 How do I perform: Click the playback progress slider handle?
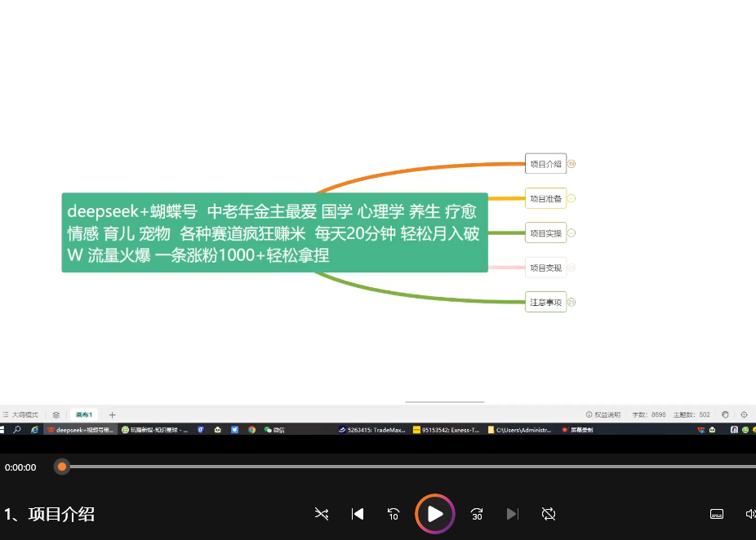coord(62,467)
